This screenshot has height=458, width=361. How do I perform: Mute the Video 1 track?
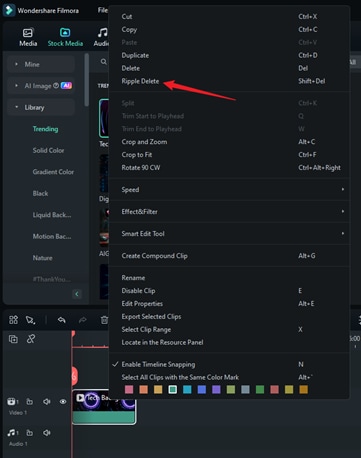click(x=47, y=402)
